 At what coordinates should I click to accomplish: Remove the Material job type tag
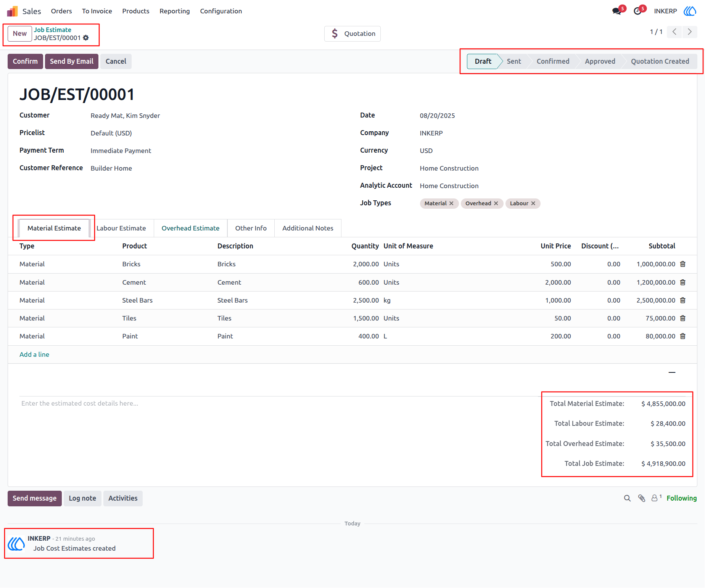[451, 203]
